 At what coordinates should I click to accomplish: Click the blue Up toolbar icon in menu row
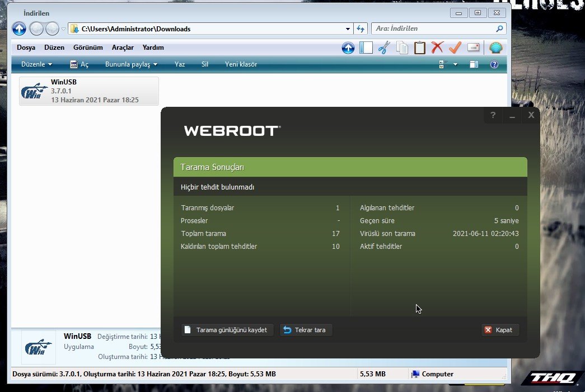[x=348, y=48]
